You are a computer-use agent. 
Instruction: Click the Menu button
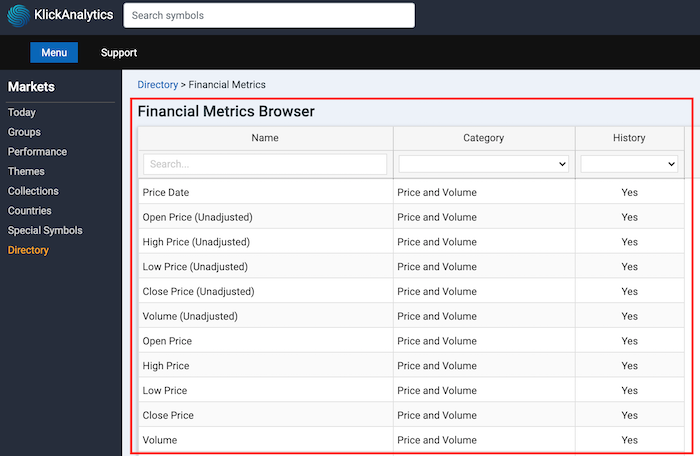point(54,53)
